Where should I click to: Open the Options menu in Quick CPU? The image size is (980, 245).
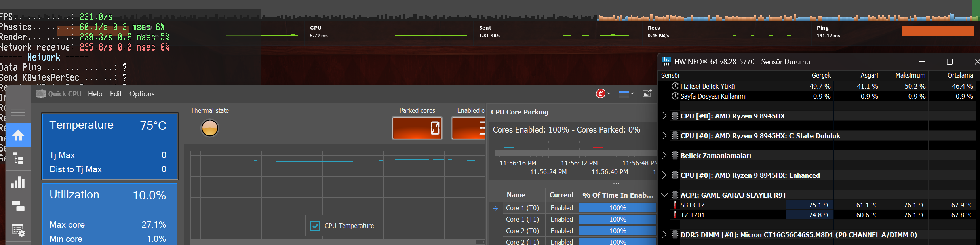click(142, 94)
